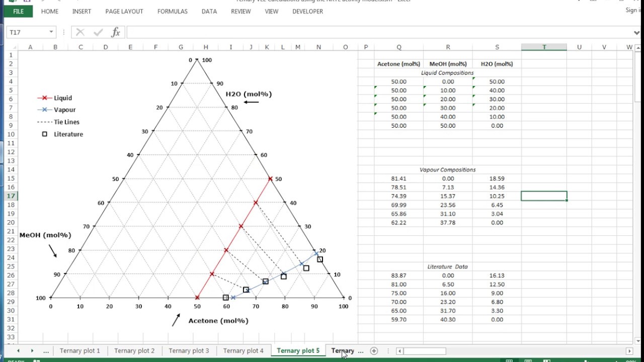The width and height of the screenshot is (644, 362).
Task: Select the active cell T17
Action: 544,196
